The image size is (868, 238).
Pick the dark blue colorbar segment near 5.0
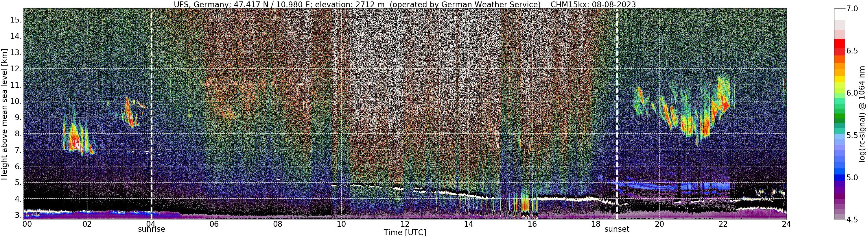pyautogui.click(x=839, y=177)
